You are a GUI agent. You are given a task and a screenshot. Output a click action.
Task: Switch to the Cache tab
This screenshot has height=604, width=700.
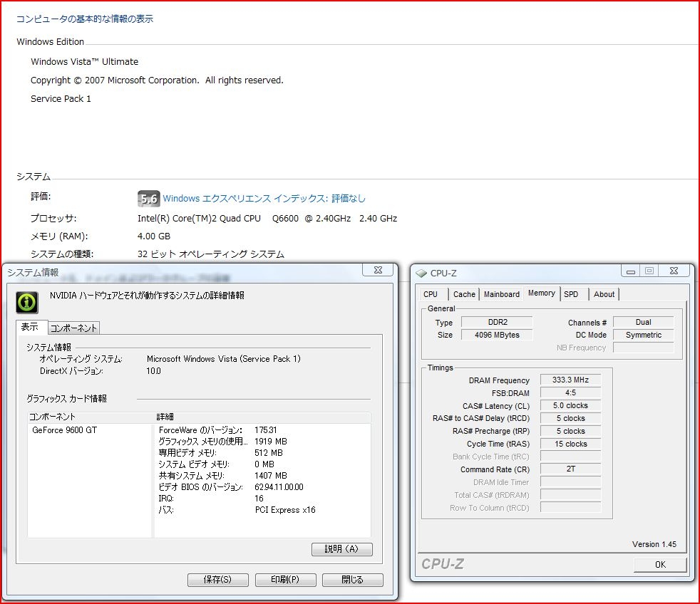point(464,294)
